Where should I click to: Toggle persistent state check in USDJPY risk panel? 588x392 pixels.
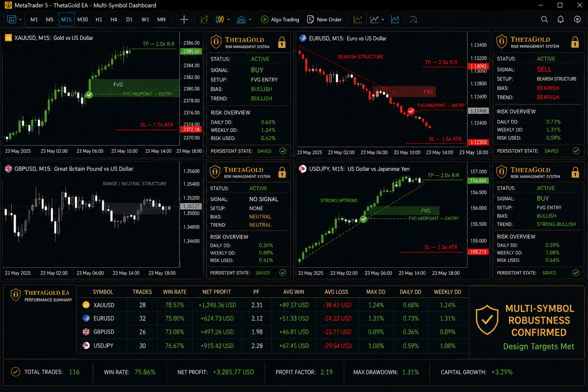pos(576,273)
